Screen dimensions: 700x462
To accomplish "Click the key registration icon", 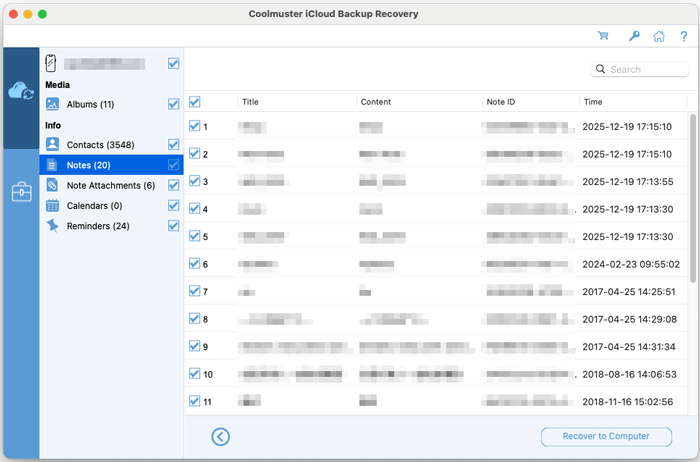I will click(634, 36).
